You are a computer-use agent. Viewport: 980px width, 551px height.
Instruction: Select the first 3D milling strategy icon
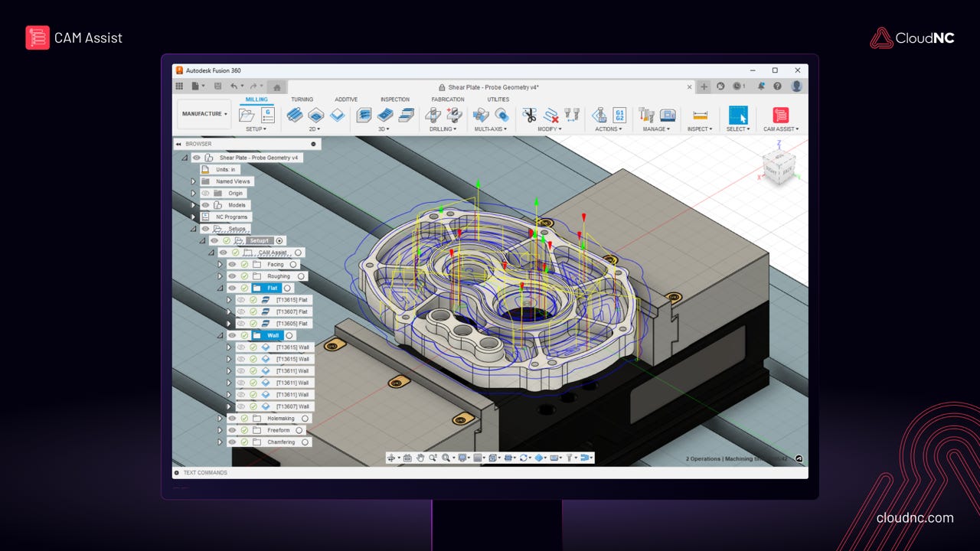pos(364,115)
